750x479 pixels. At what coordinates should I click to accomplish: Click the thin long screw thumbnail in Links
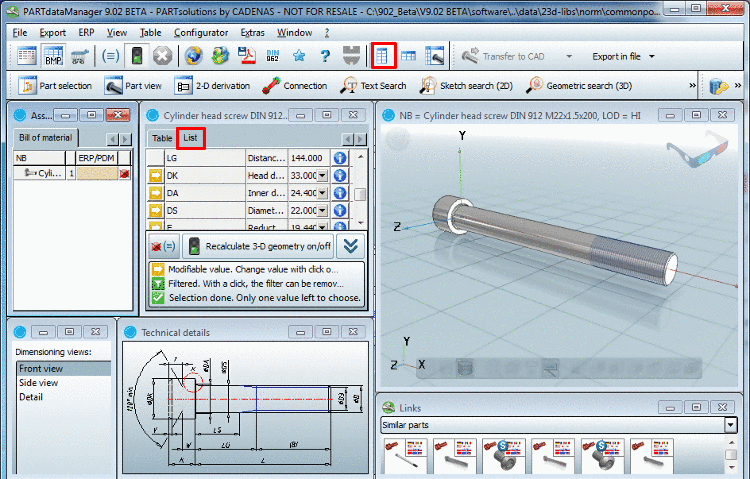(406, 455)
